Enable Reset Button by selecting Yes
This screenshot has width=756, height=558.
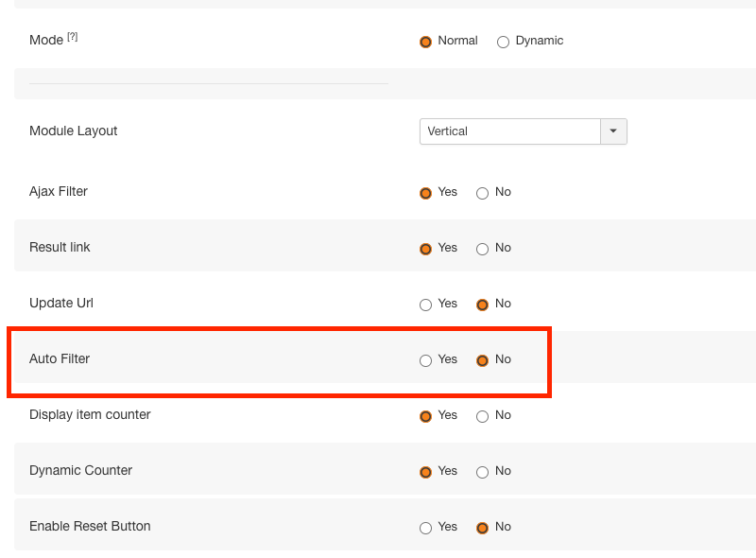point(425,528)
